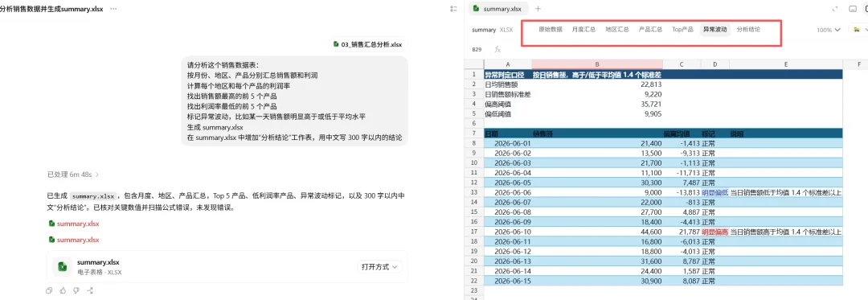
Task: Click the green Excel icon on summary.xlsx card
Action: tap(62, 266)
